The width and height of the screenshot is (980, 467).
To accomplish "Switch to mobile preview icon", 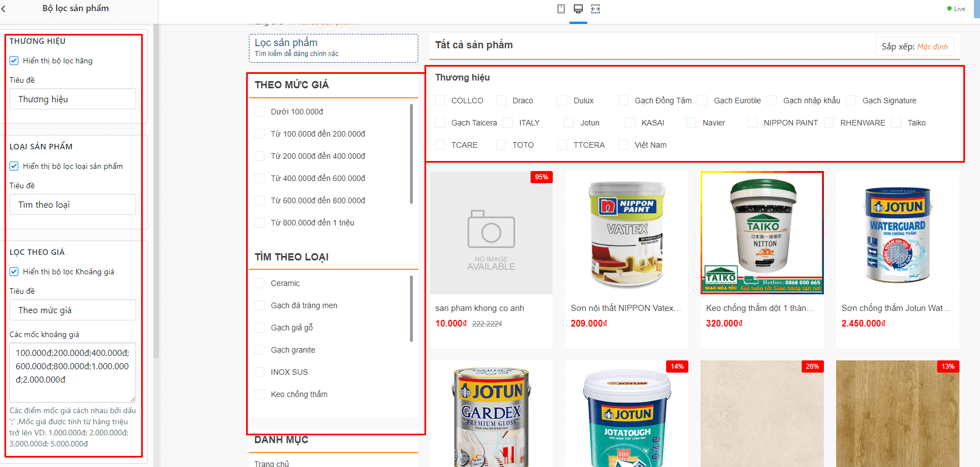I will tap(561, 9).
